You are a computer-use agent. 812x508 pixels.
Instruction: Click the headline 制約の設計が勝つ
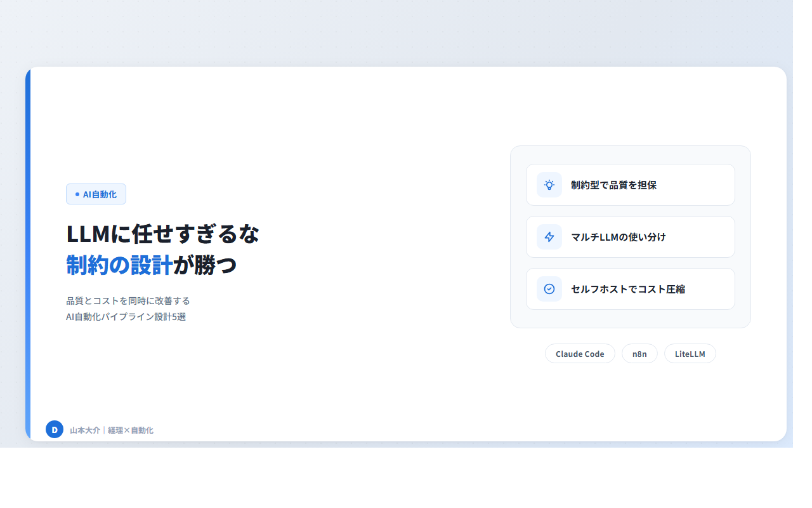point(150,265)
